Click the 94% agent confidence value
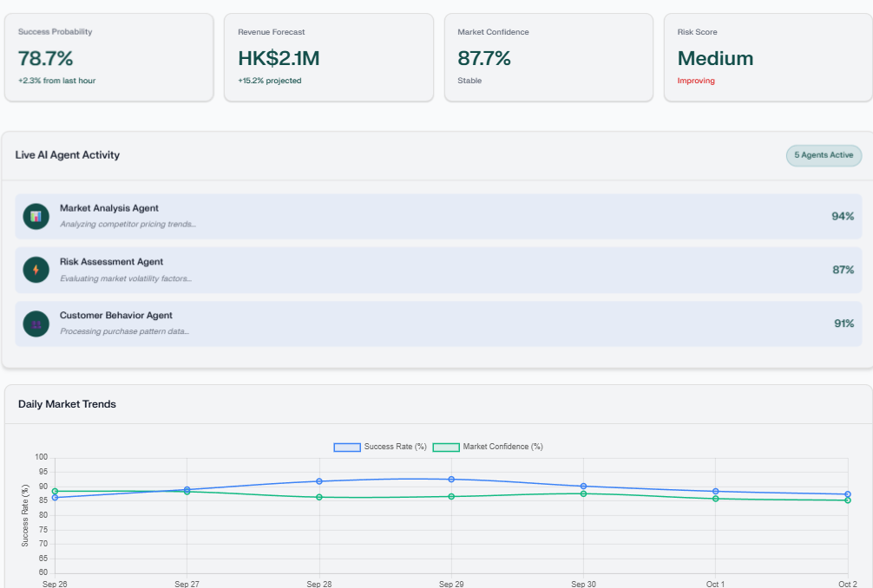The height and width of the screenshot is (588, 873). click(843, 217)
